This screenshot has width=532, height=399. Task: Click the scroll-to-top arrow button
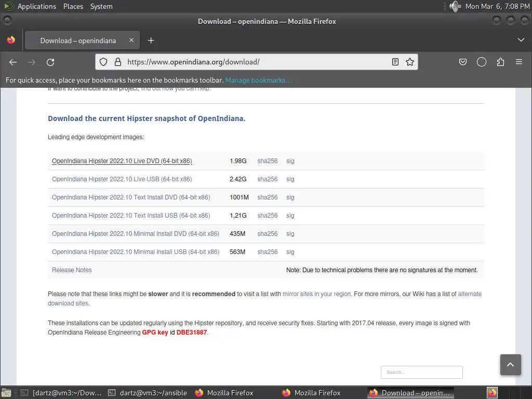click(x=510, y=365)
